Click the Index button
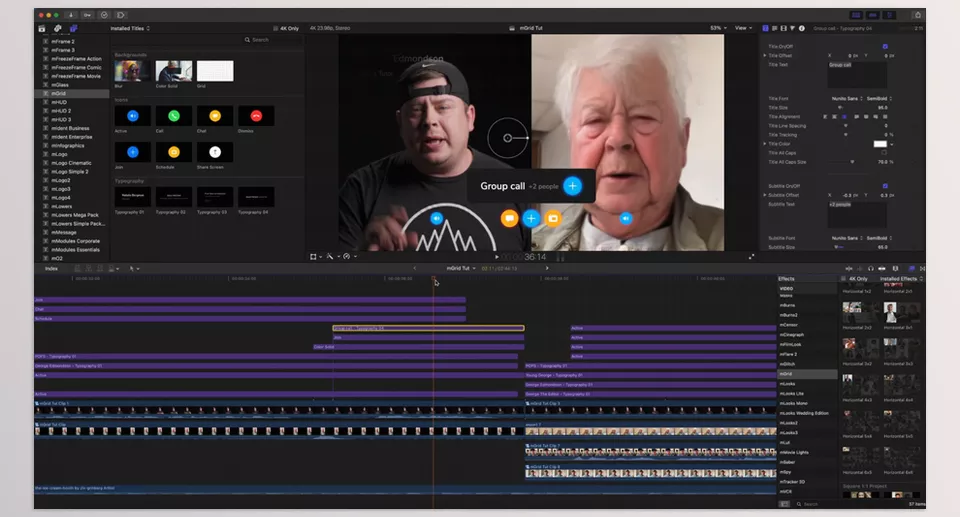The width and height of the screenshot is (960, 517). [x=51, y=268]
